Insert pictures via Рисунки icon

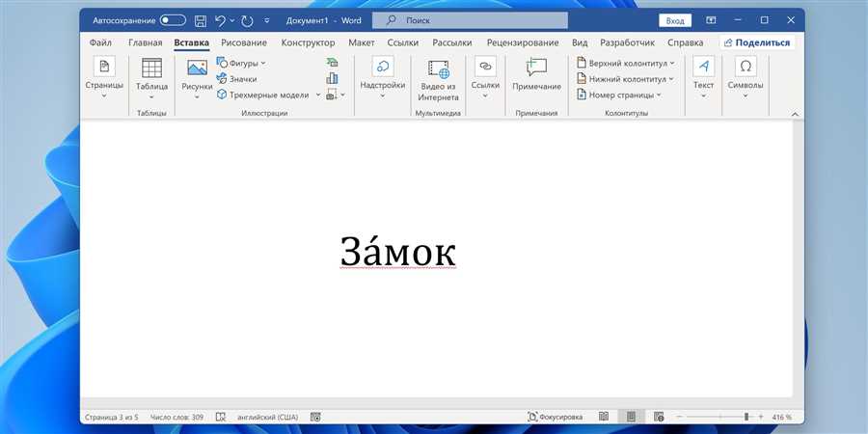[x=197, y=68]
